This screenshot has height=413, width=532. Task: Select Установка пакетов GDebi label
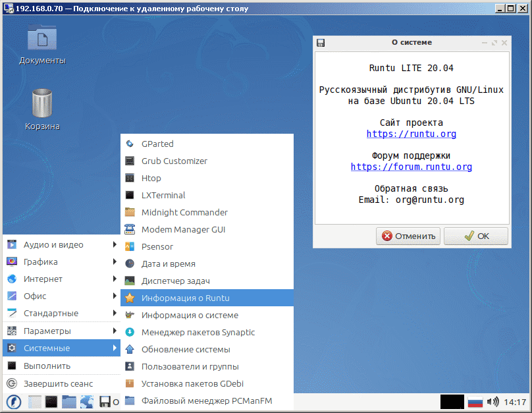192,384
